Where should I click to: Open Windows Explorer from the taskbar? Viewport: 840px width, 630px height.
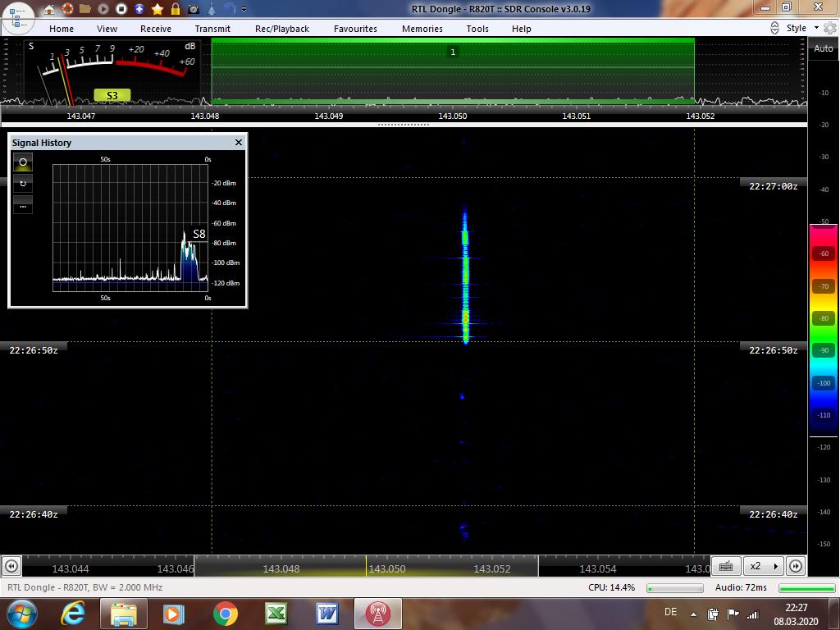point(123,614)
